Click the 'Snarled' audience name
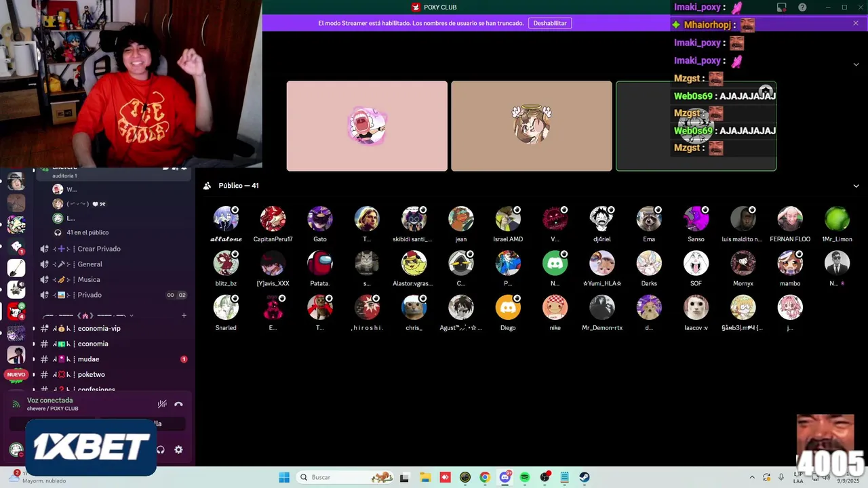Viewport: 868px width, 488px height. pos(226,327)
